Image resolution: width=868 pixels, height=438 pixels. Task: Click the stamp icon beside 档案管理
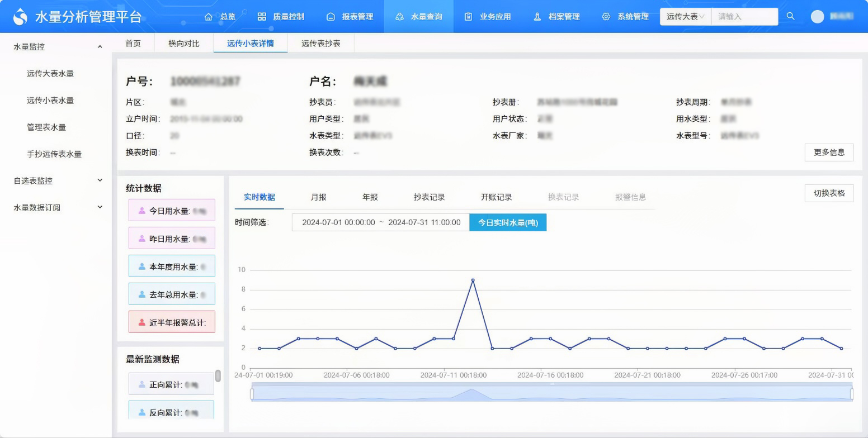tap(537, 17)
